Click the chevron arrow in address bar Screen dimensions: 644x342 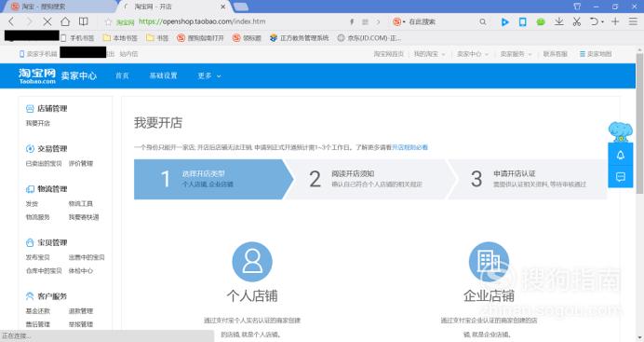[378, 21]
